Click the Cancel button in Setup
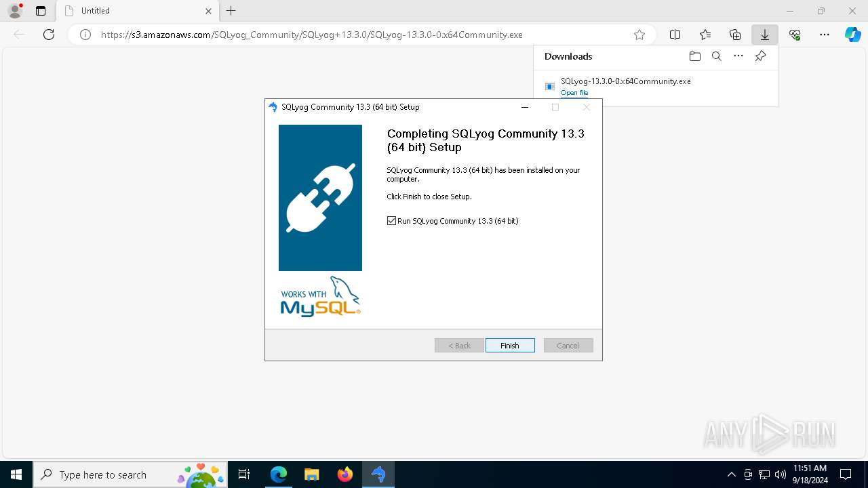Image resolution: width=868 pixels, height=488 pixels. click(568, 346)
